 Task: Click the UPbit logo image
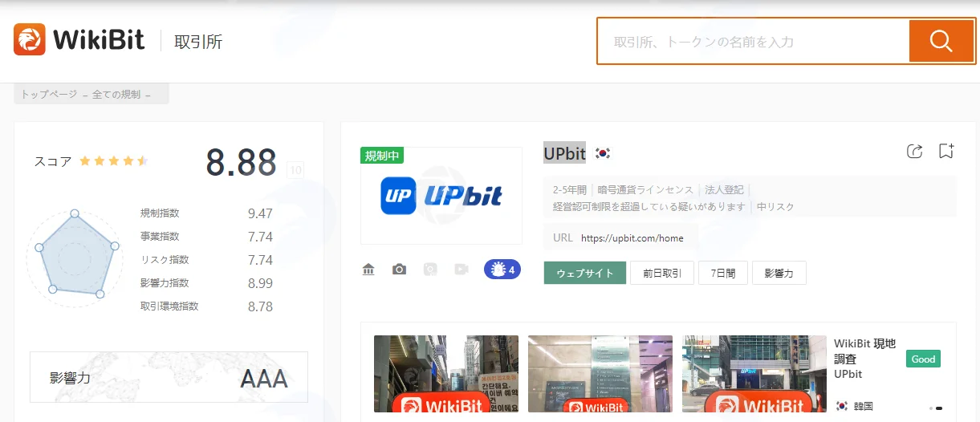(x=441, y=196)
